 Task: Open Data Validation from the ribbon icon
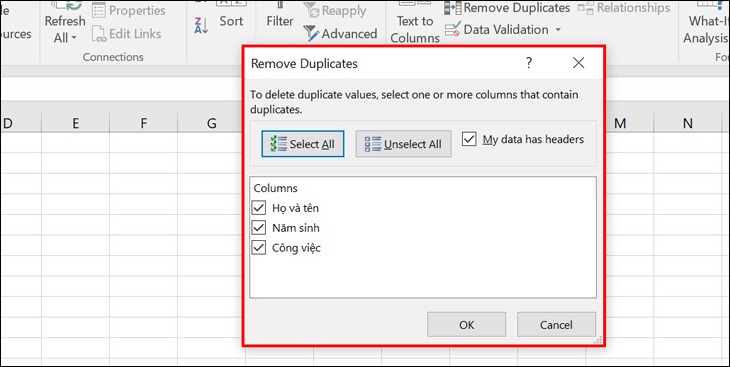tap(452, 29)
